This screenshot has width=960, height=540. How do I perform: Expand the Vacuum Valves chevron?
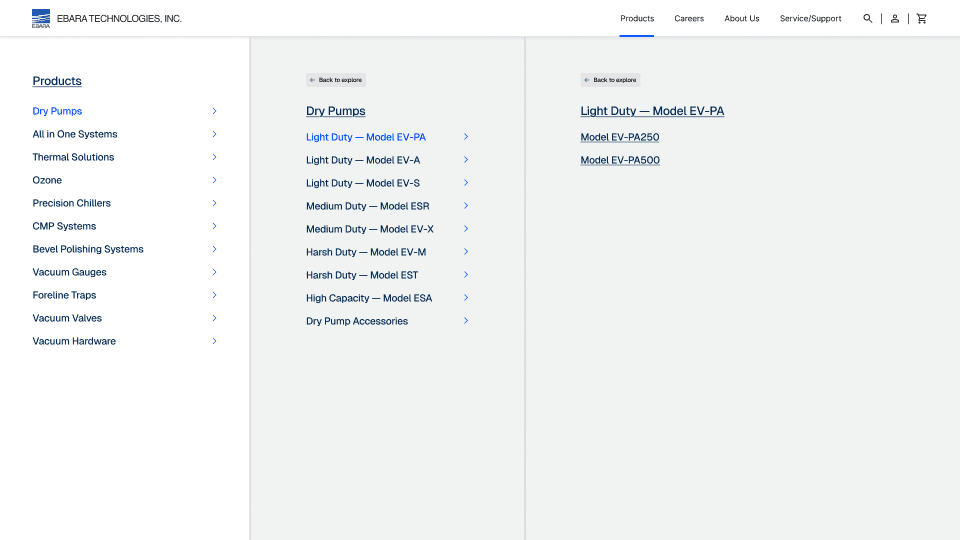tap(214, 318)
